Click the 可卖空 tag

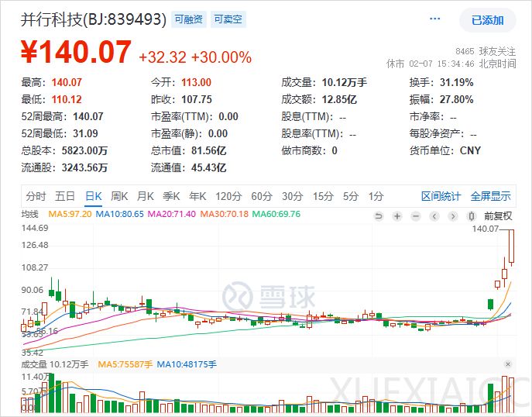point(228,19)
